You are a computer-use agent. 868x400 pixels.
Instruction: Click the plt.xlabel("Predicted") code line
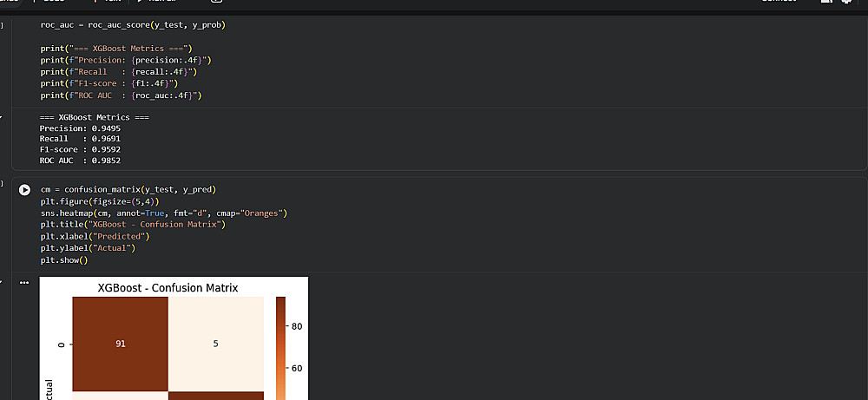[x=95, y=236]
